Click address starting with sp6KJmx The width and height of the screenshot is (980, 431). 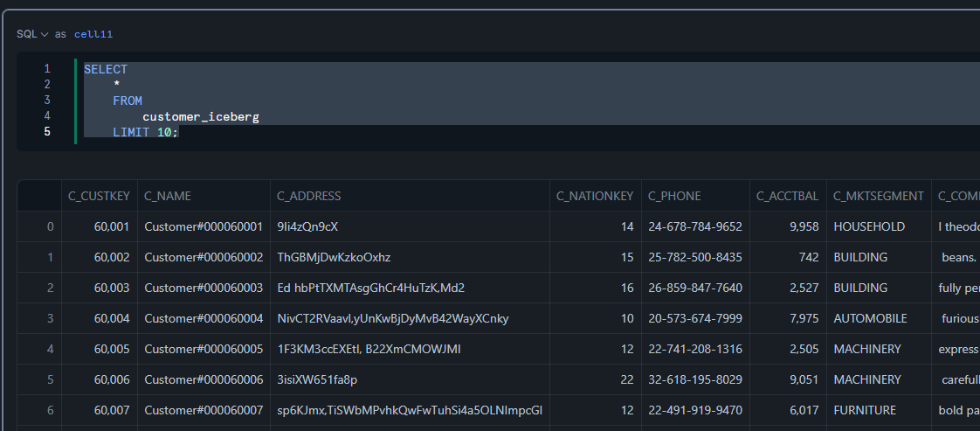point(410,410)
